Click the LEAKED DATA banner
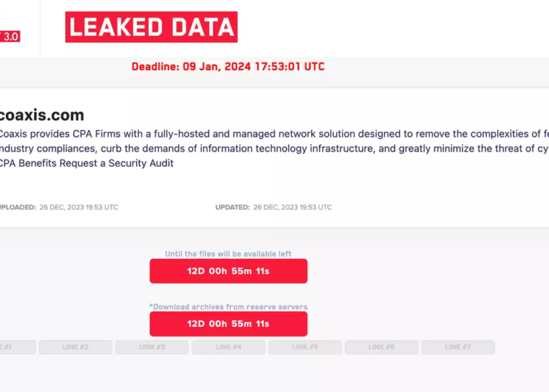This screenshot has width=549, height=392. pyautogui.click(x=152, y=27)
